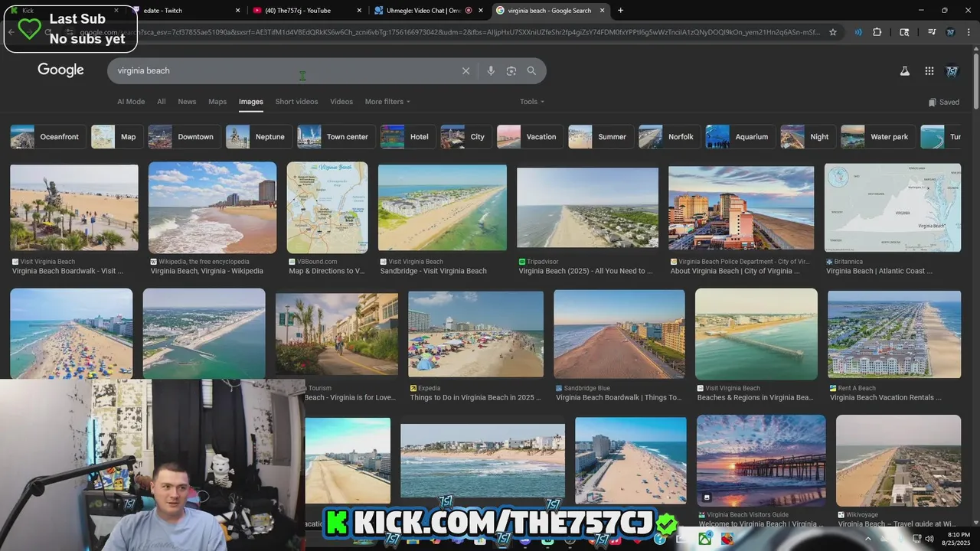
Task: Open the Xbox app in the taskbar
Action: coord(704,539)
